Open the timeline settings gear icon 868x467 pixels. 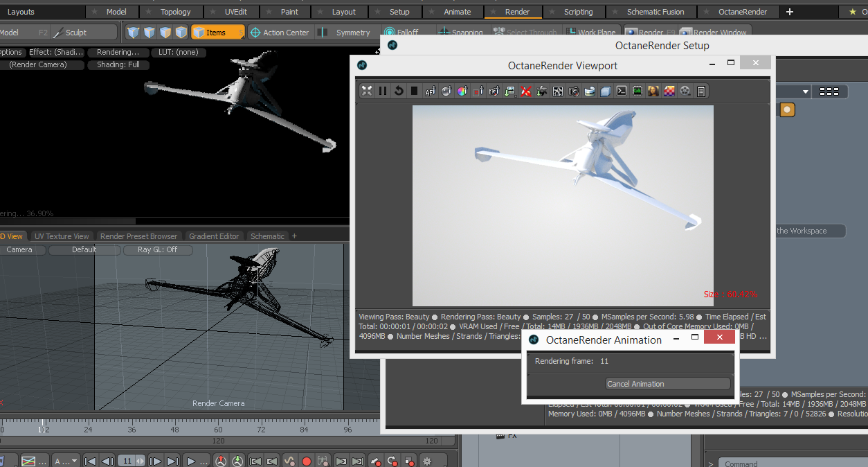[427, 461]
